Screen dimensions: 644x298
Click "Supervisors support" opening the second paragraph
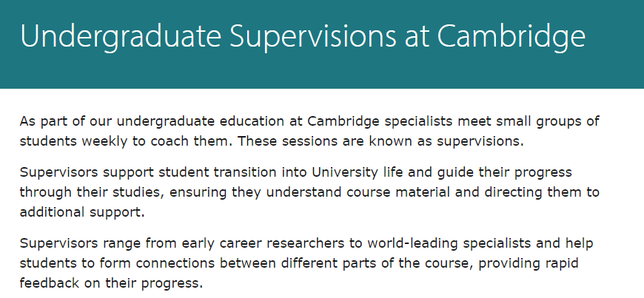(x=87, y=173)
